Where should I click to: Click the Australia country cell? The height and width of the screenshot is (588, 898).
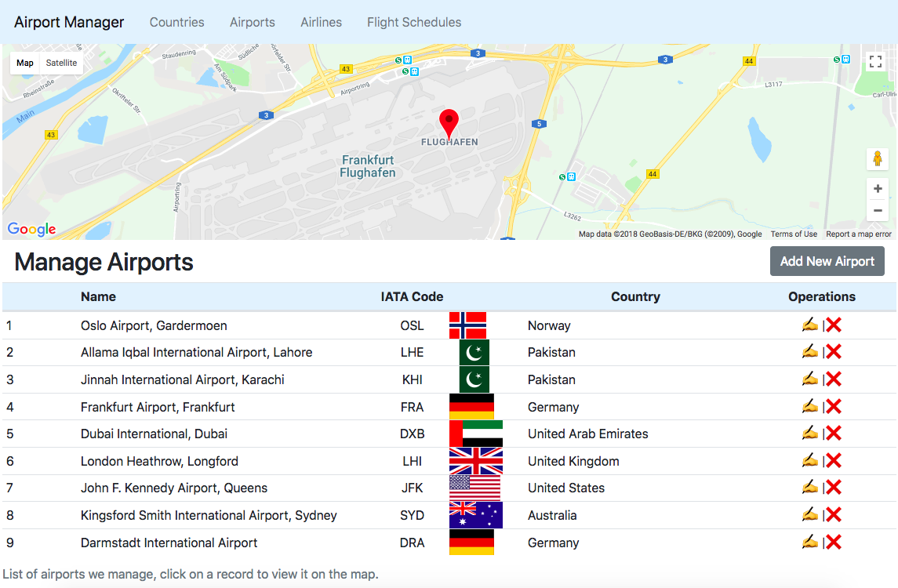(x=552, y=515)
